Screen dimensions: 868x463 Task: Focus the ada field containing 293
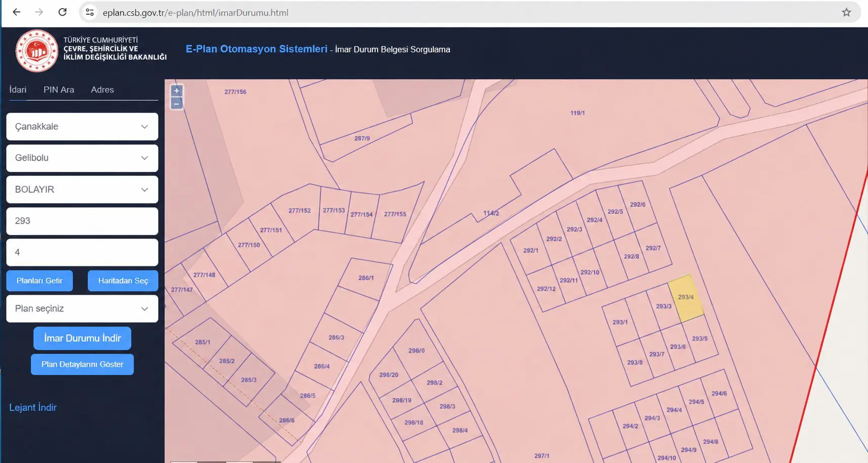(82, 221)
